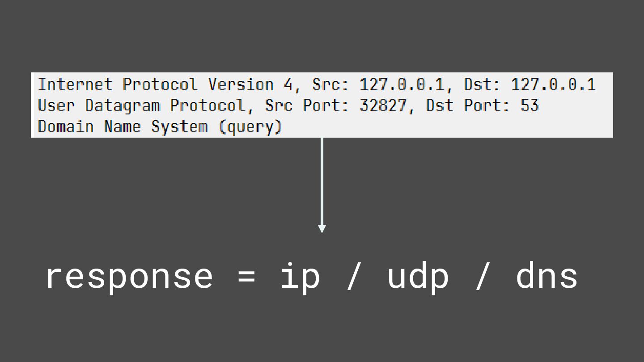The height and width of the screenshot is (362, 644).
Task: Click the word response in the code
Action: pos(129,277)
